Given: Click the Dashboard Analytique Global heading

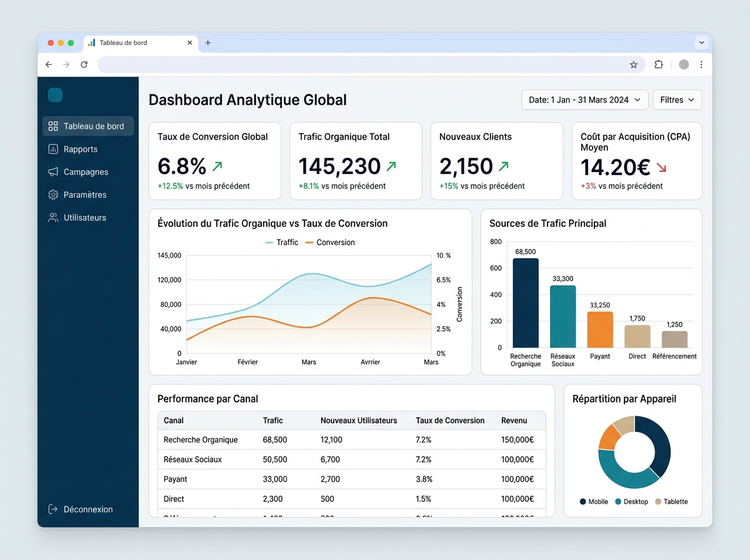Looking at the screenshot, I should coord(247,100).
